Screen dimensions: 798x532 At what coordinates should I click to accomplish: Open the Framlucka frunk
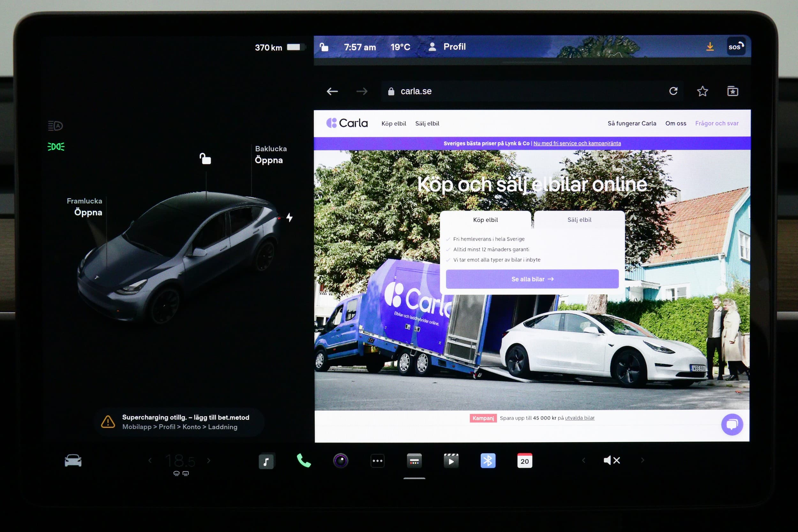(x=85, y=206)
